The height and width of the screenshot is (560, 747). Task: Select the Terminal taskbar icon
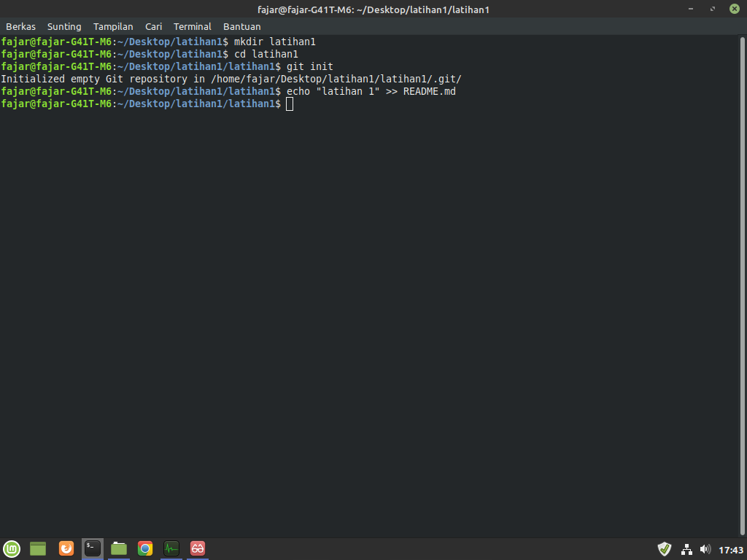click(x=93, y=548)
